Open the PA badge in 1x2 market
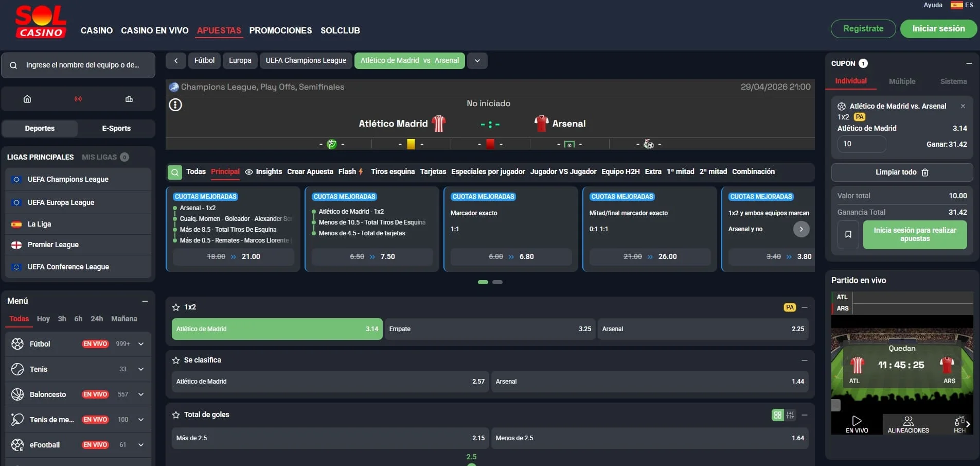The image size is (980, 466). click(790, 307)
